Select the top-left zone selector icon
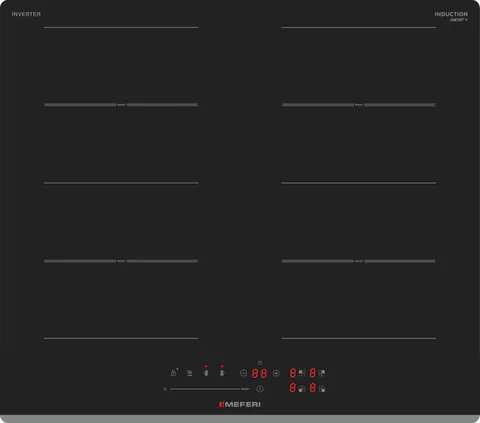 point(302,373)
